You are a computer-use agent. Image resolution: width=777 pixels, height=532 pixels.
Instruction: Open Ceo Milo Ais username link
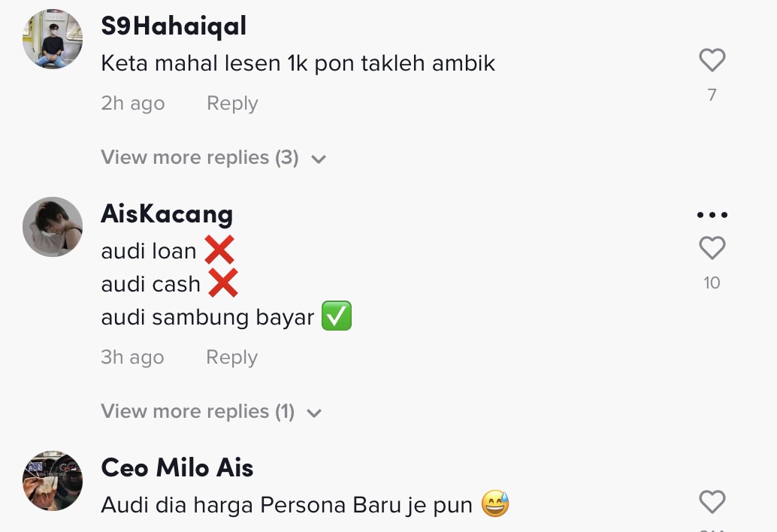pyautogui.click(x=177, y=467)
